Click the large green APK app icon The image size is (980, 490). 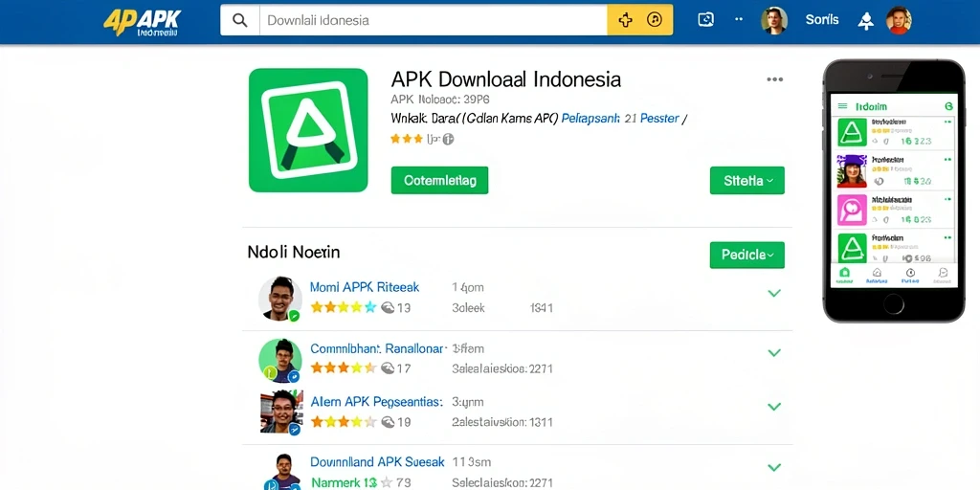click(x=308, y=130)
